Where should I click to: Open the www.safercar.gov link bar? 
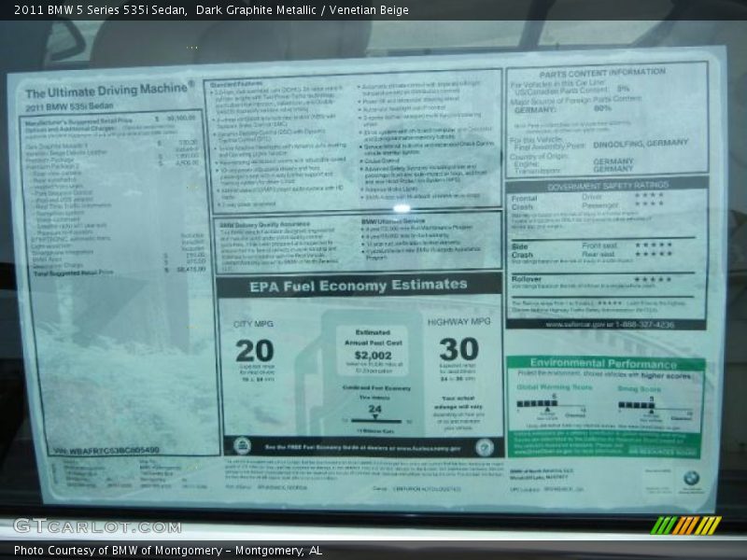coord(606,325)
